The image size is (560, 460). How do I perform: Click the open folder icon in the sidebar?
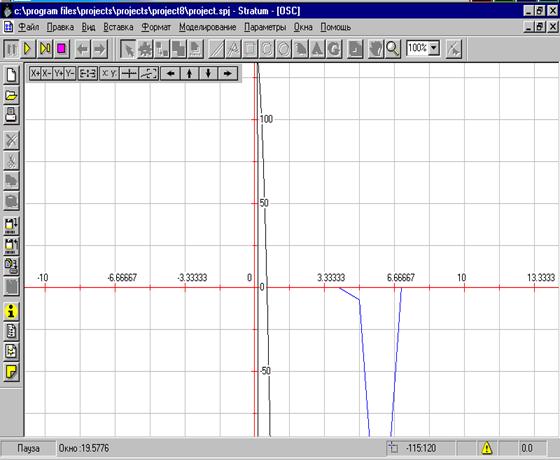point(11,95)
